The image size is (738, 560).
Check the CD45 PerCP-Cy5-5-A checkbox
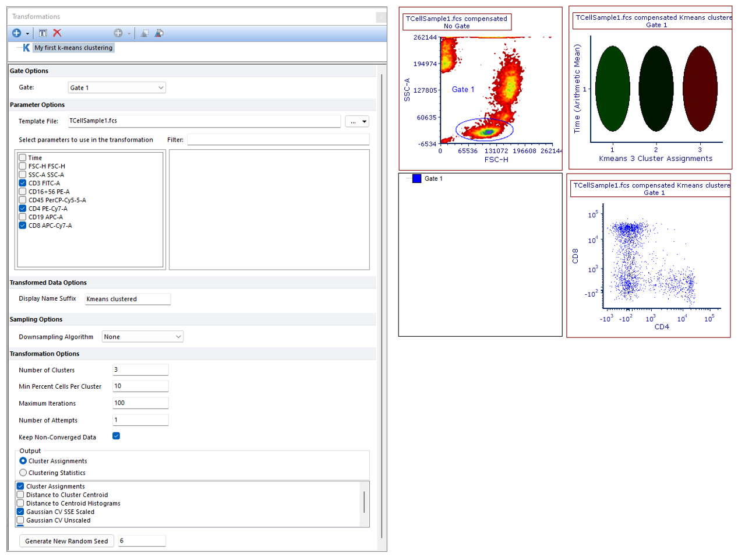coord(23,200)
